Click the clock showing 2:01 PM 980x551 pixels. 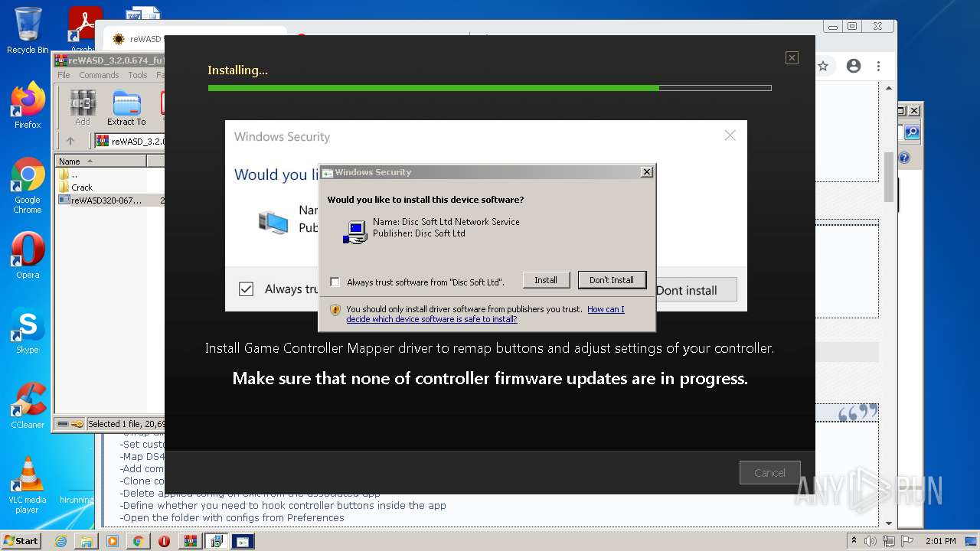pos(940,541)
